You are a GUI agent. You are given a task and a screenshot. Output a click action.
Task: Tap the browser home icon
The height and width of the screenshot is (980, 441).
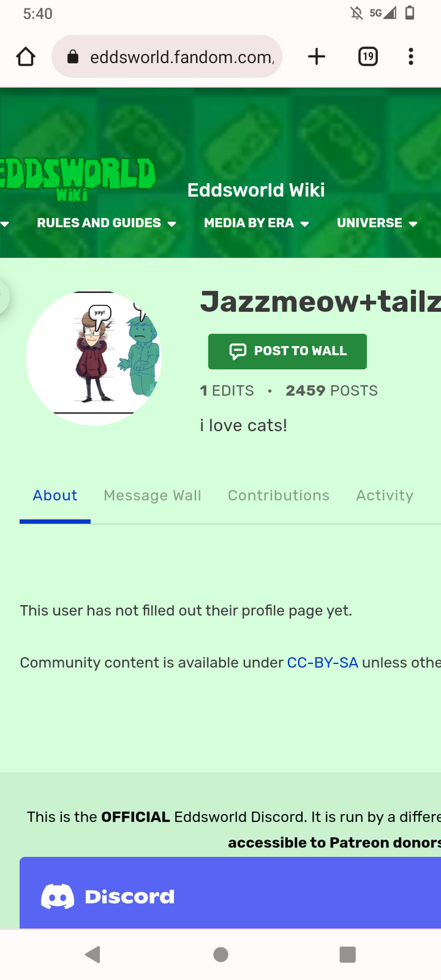(x=26, y=57)
